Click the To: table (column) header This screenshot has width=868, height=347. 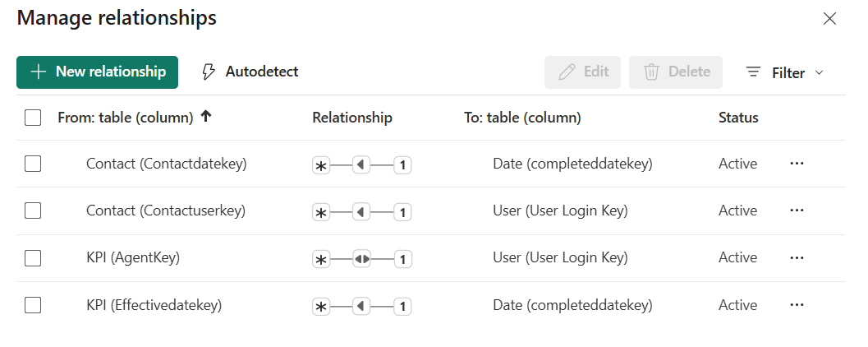[522, 118]
